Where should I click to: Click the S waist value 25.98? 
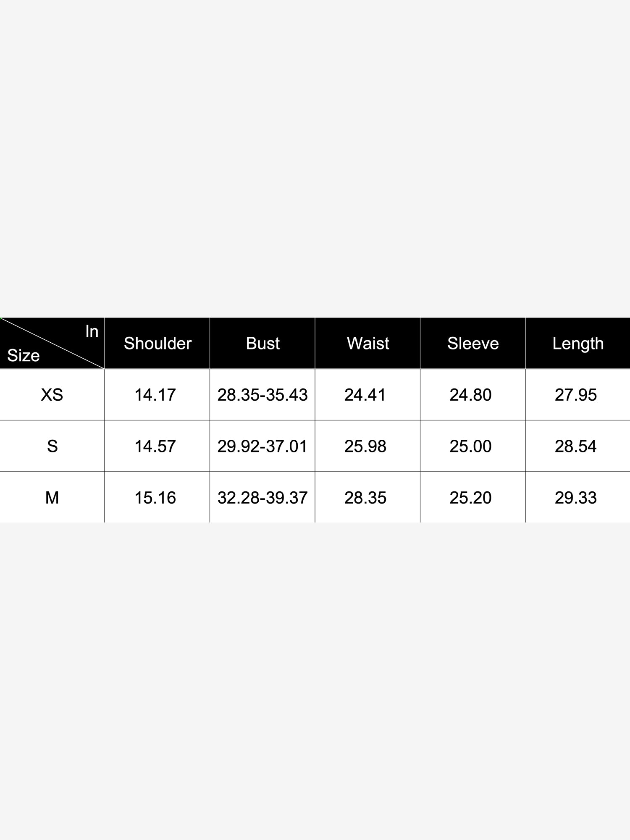tap(365, 446)
